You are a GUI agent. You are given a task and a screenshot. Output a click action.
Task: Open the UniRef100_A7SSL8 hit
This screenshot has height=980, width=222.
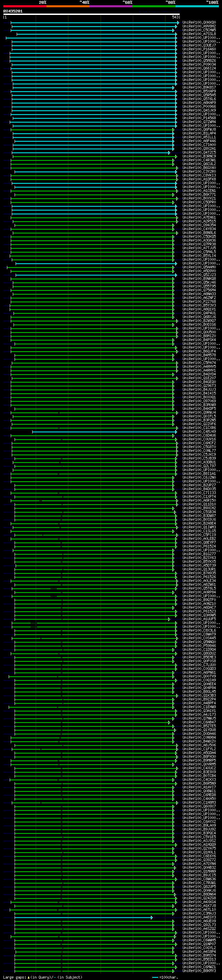point(199,34)
